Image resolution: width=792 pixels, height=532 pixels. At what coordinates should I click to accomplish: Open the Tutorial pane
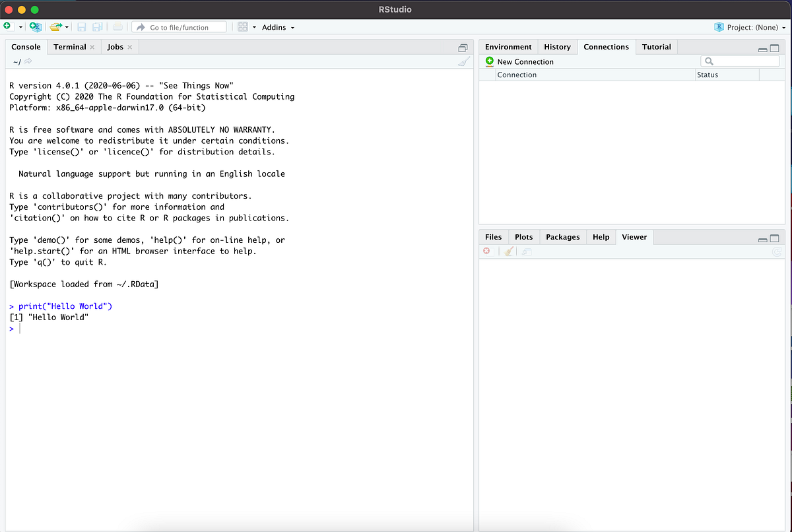click(656, 47)
